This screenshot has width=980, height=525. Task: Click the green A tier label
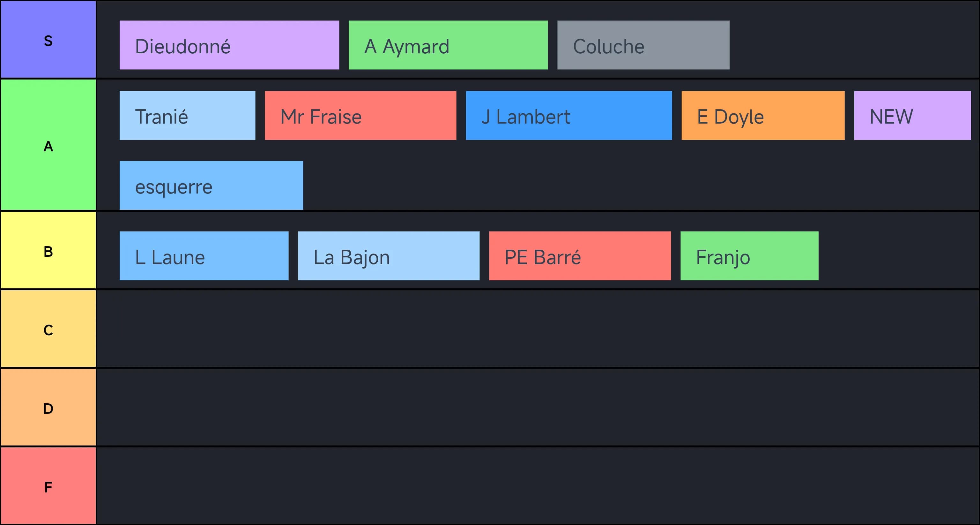coord(48,145)
